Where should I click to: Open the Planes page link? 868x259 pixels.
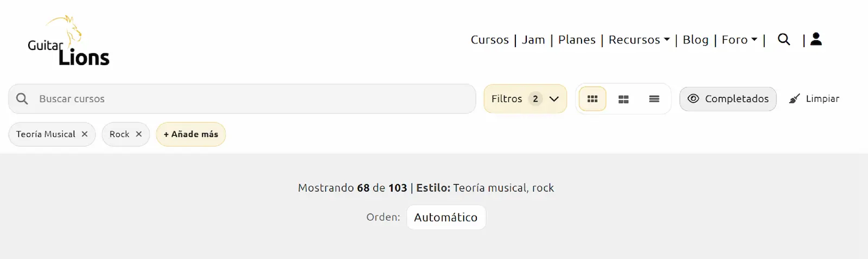[x=577, y=40]
